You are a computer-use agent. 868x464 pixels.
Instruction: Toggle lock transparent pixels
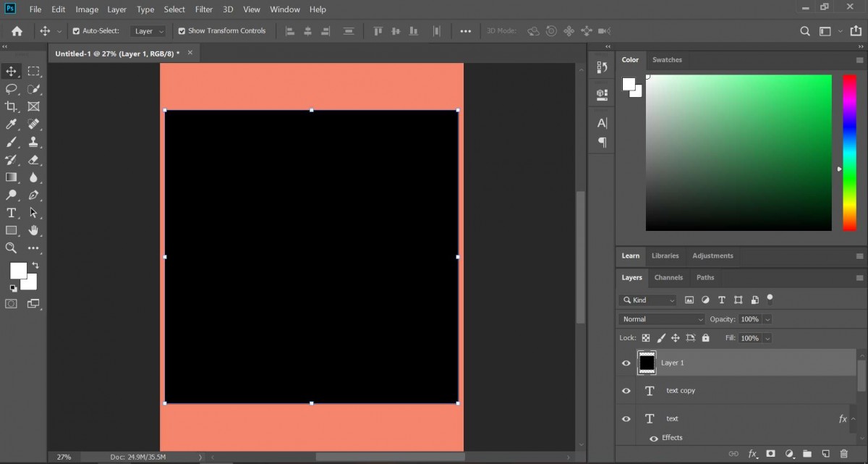[x=646, y=338]
